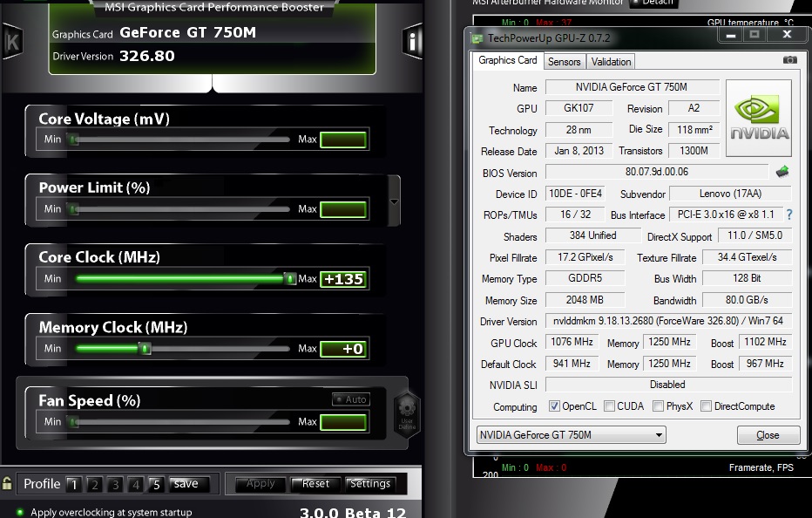The height and width of the screenshot is (518, 812).
Task: Click the Default Clock 941 MHz field
Action: [x=572, y=364]
